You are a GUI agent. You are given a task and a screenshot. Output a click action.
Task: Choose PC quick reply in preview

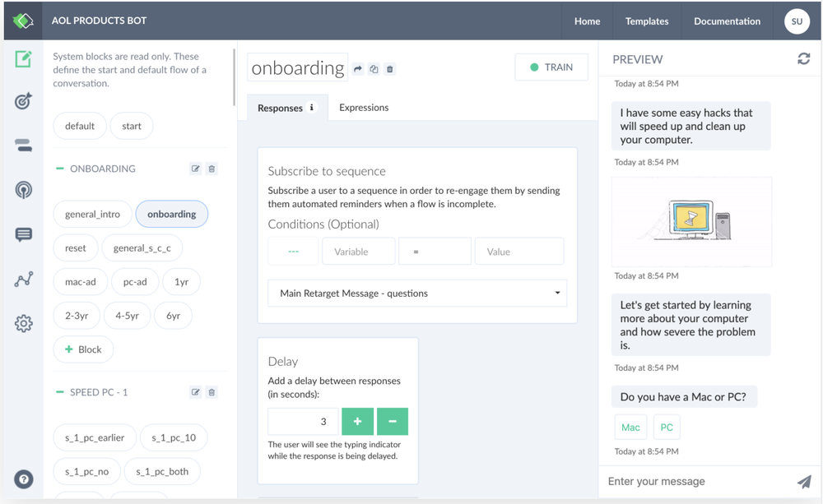[x=667, y=427]
